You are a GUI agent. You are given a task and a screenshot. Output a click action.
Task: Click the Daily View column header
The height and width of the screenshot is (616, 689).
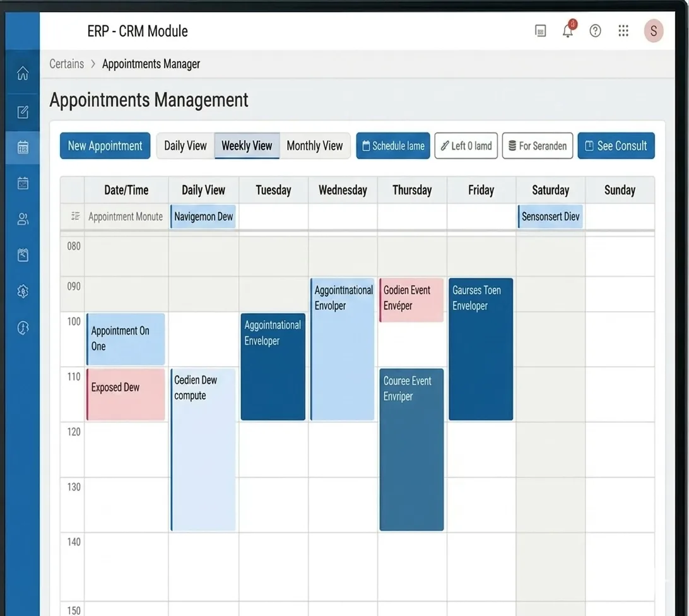203,190
